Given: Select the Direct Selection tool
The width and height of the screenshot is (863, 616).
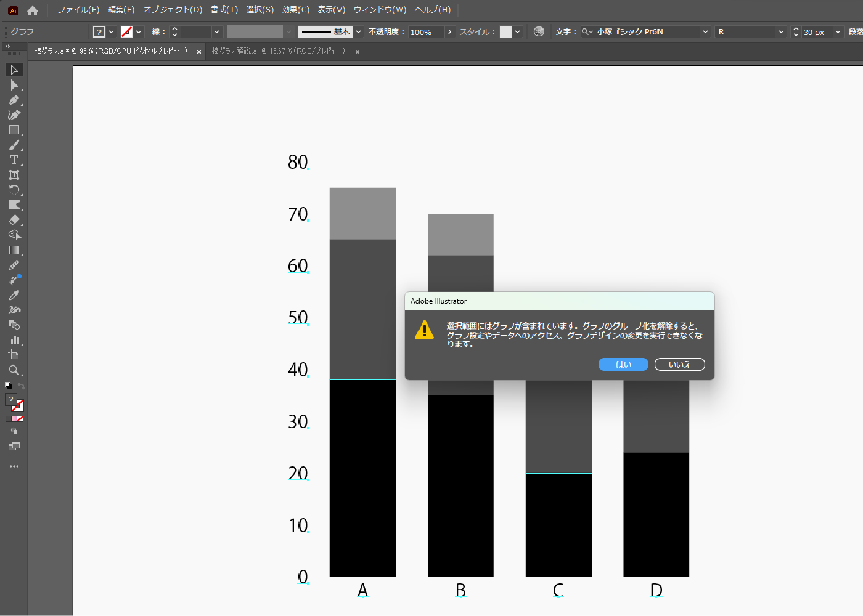Looking at the screenshot, I should (x=14, y=85).
